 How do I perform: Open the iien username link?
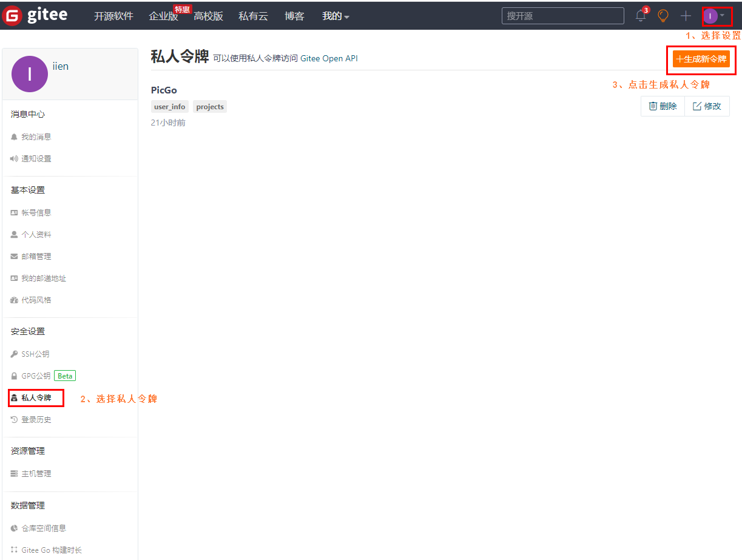tap(61, 66)
